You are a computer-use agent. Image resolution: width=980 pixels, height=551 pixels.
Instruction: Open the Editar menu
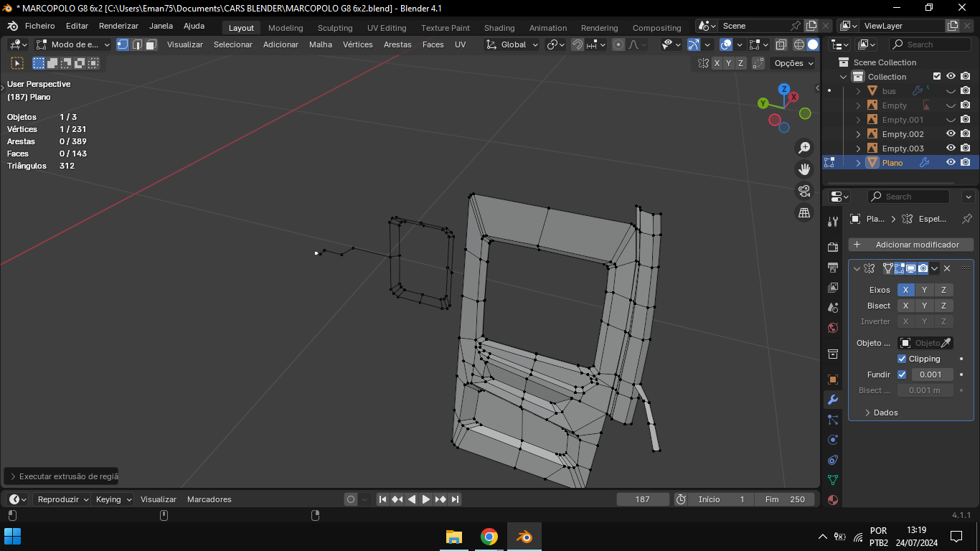click(x=77, y=26)
